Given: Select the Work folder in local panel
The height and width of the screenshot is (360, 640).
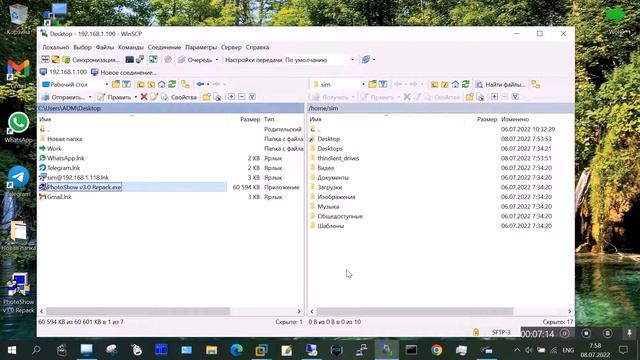Looking at the screenshot, I should pyautogui.click(x=54, y=149).
